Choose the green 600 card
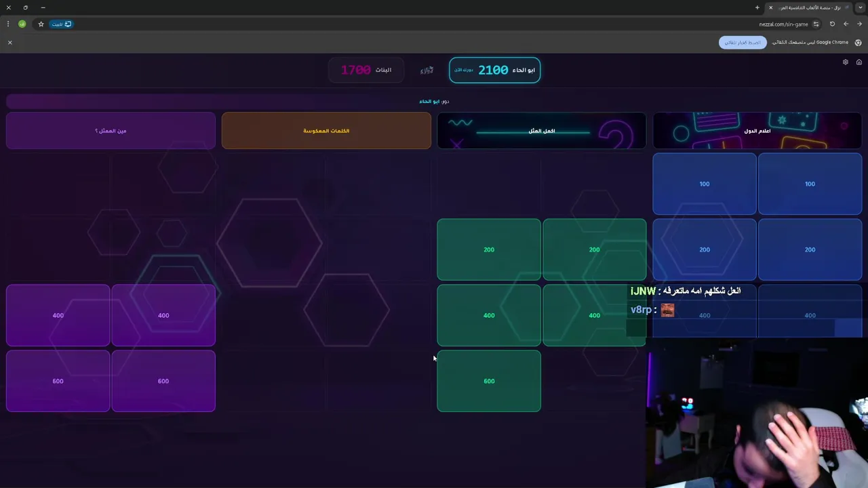Viewport: 868px width, 488px height. click(489, 381)
